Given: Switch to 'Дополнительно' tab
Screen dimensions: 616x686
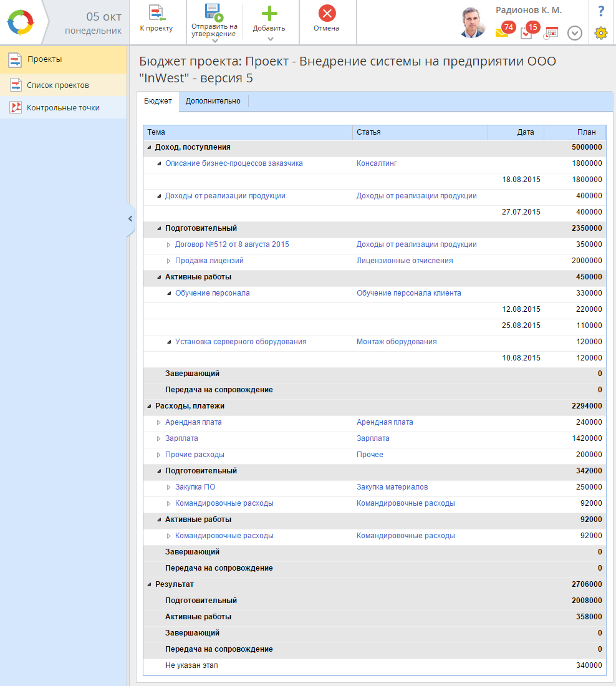Looking at the screenshot, I should click(213, 101).
